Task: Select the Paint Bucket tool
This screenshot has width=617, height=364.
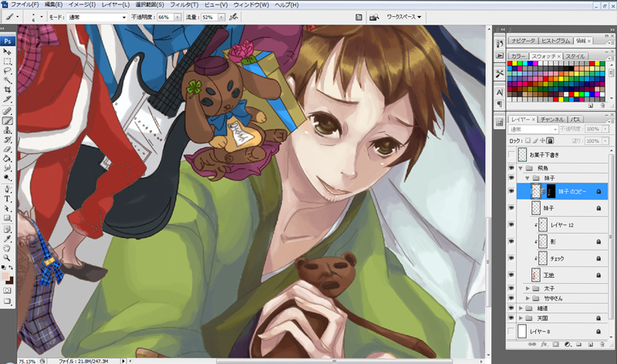Action: [7, 159]
